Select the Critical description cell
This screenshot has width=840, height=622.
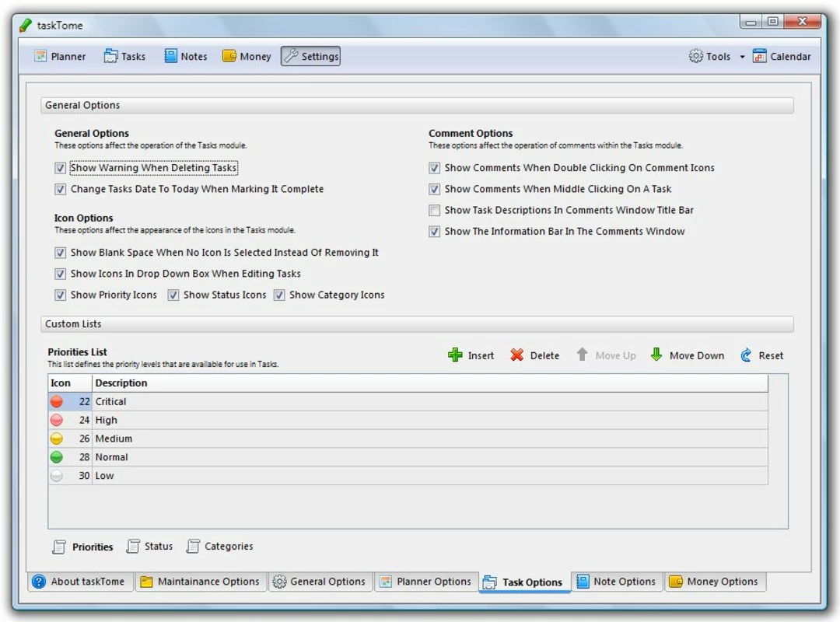431,401
